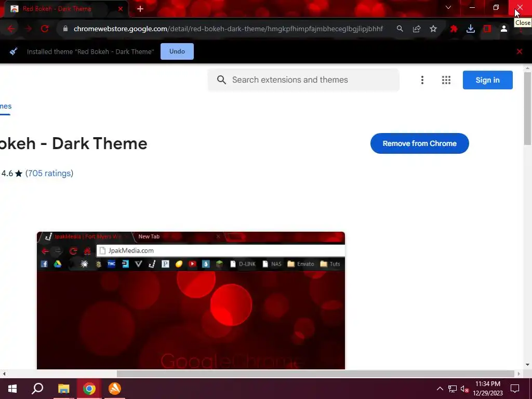This screenshot has height=399, width=532.
Task: Select the Red Bokeh - Dark Theme tab
Action: click(64, 9)
